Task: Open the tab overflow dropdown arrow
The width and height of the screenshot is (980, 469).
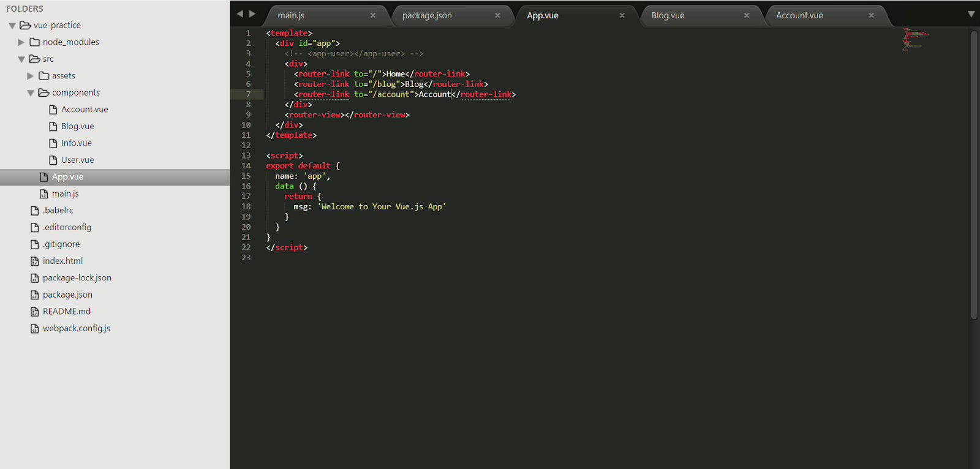Action: (971, 14)
